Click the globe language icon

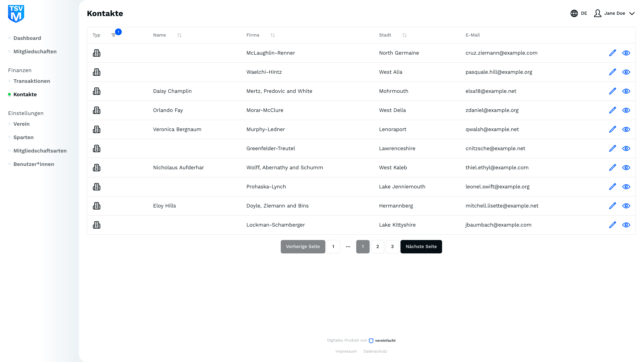click(x=574, y=13)
